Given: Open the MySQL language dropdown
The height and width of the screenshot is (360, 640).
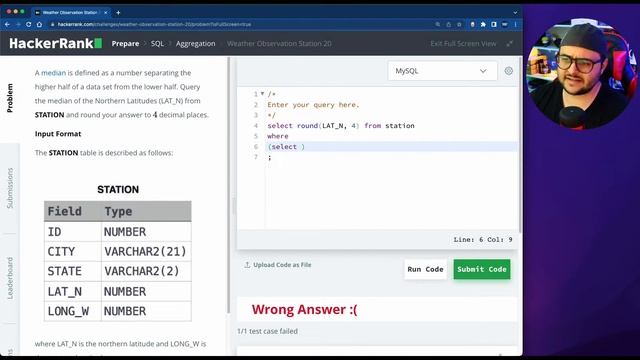Looking at the screenshot, I should click(442, 71).
